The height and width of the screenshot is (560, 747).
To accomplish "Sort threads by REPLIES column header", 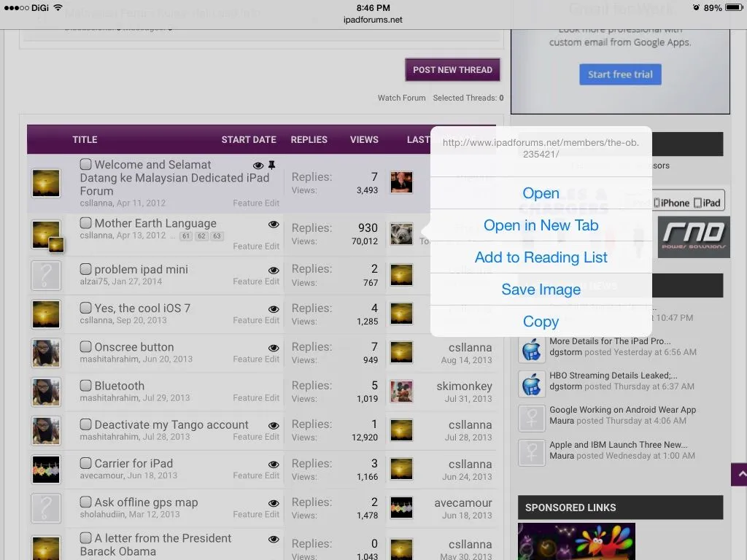I will 309,139.
